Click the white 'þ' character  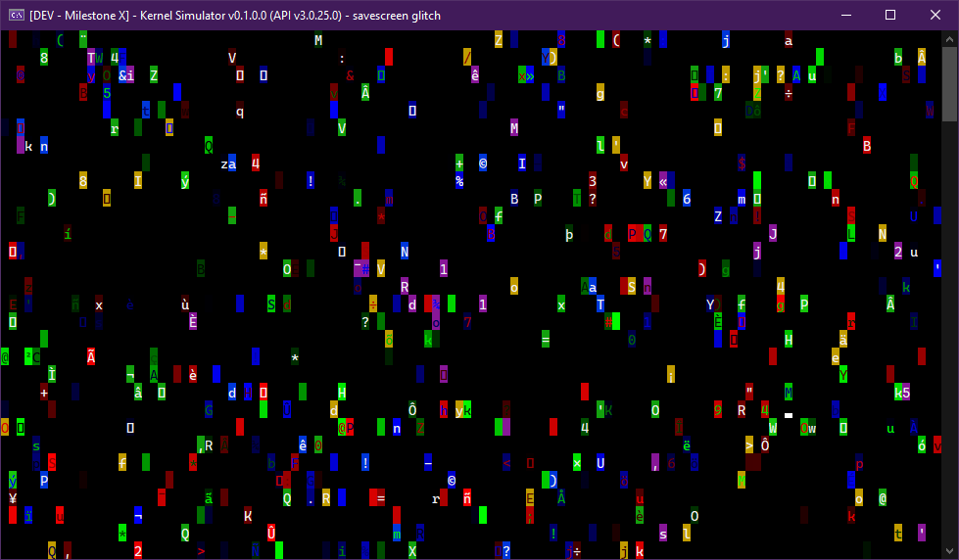pyautogui.click(x=569, y=234)
